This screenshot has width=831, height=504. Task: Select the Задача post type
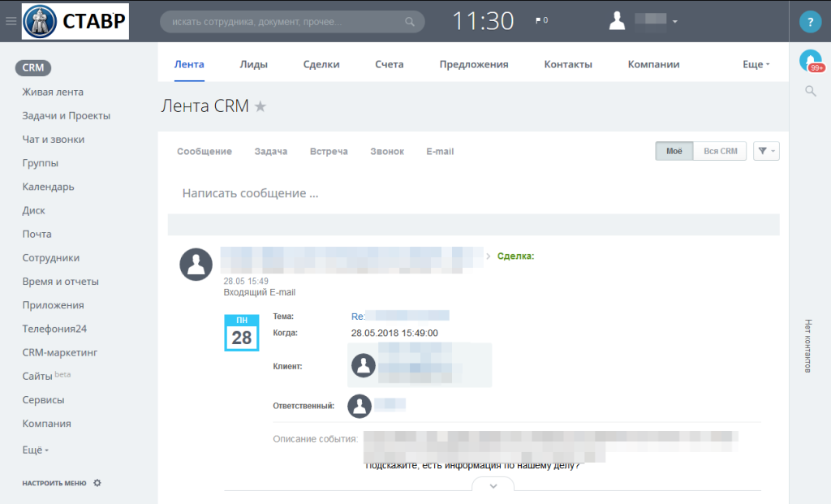[271, 151]
